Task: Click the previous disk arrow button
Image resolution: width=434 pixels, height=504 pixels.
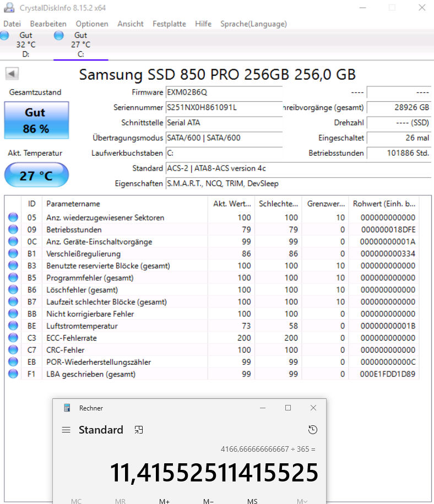Action: click(x=12, y=74)
